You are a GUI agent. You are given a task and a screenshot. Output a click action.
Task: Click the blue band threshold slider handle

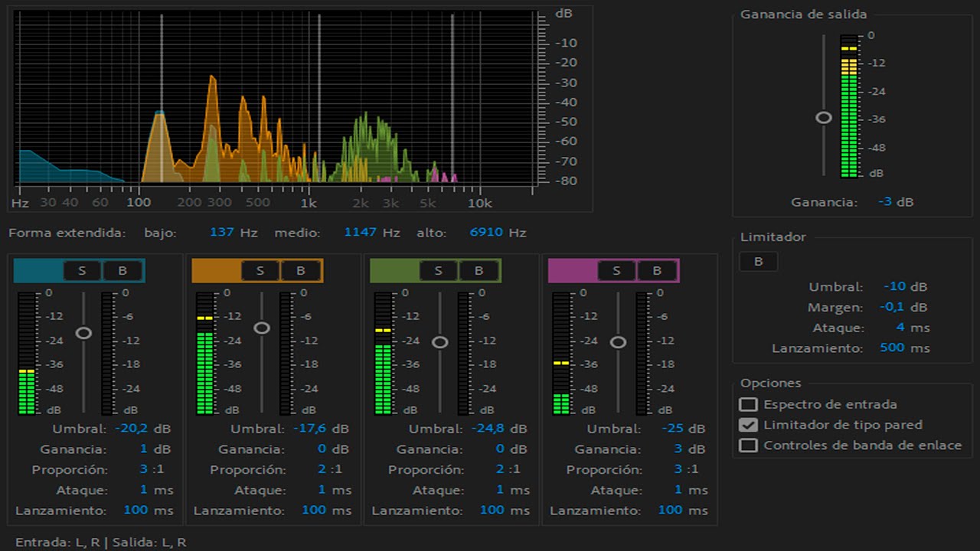click(83, 333)
